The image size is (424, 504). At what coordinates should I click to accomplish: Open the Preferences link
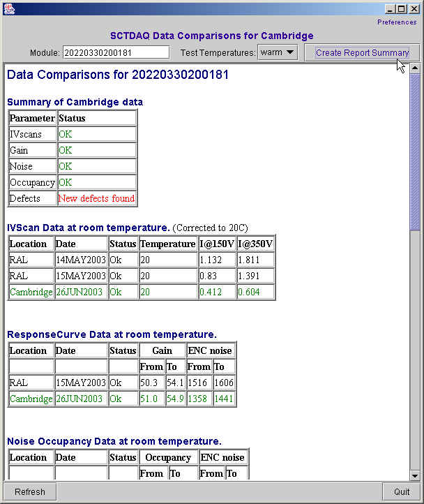tap(397, 22)
